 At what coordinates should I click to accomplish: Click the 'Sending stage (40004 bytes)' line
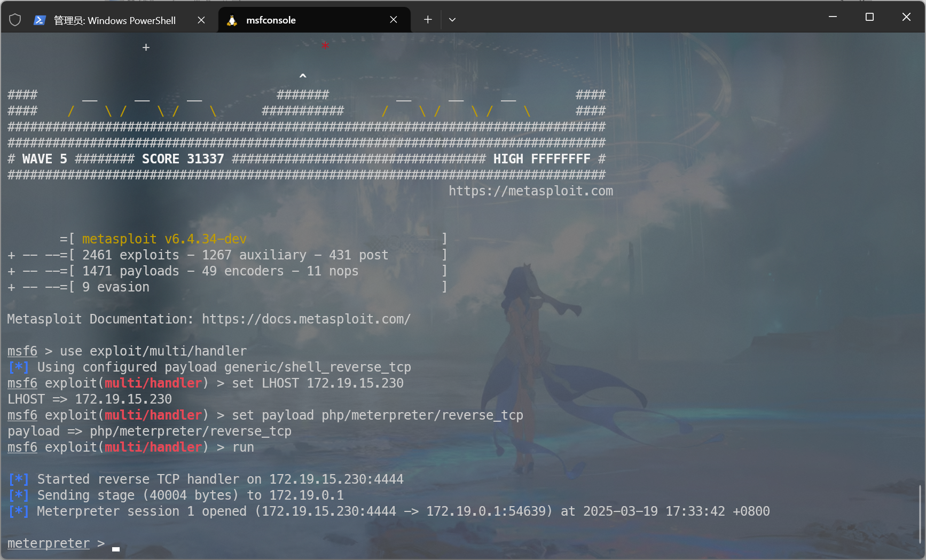click(176, 495)
